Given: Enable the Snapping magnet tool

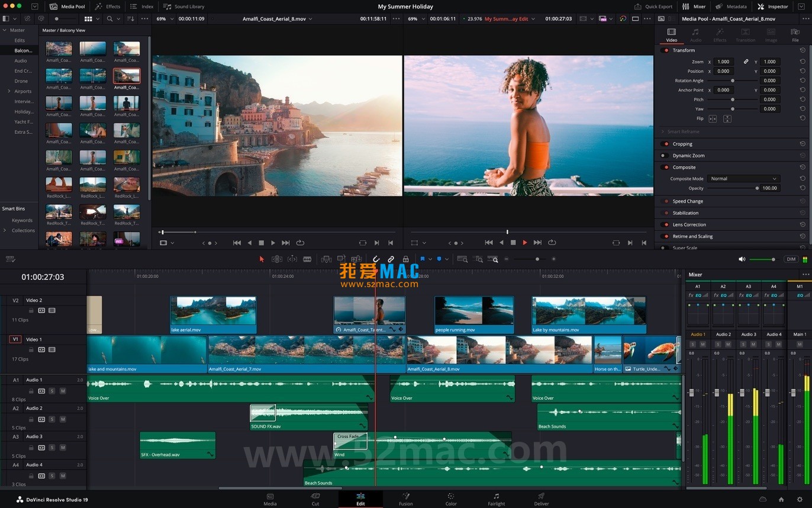Looking at the screenshot, I should pos(376,259).
